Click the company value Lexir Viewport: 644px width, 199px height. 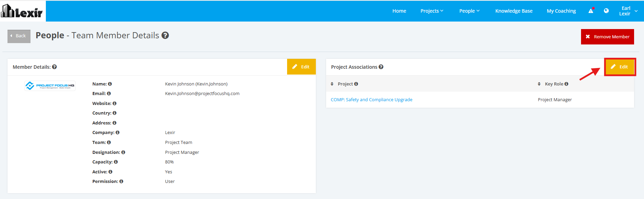170,132
